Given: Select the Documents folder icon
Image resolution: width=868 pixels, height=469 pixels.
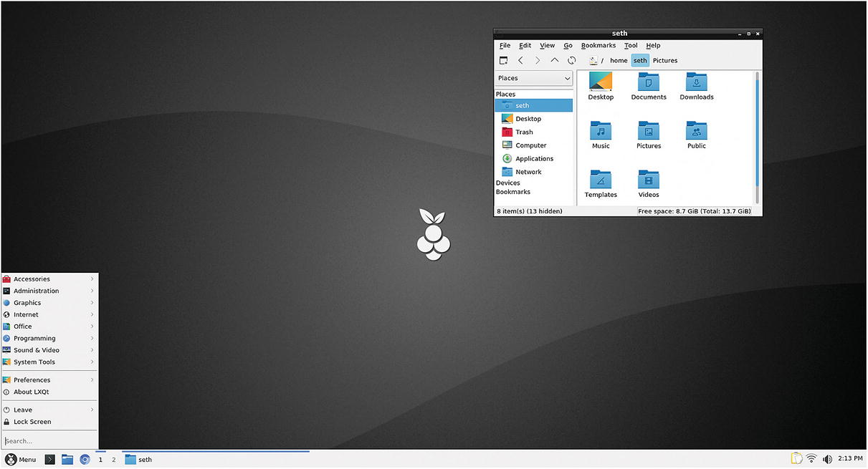Looking at the screenshot, I should [649, 87].
